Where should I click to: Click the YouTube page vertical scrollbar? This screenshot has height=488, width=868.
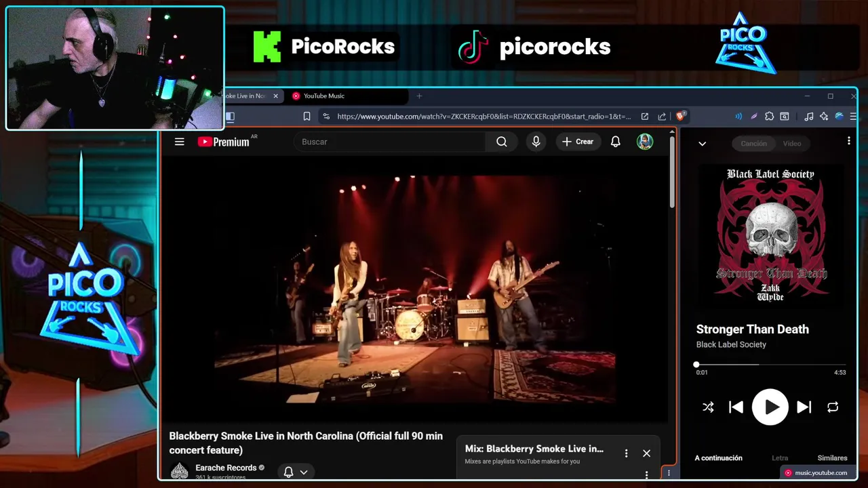tap(672, 172)
